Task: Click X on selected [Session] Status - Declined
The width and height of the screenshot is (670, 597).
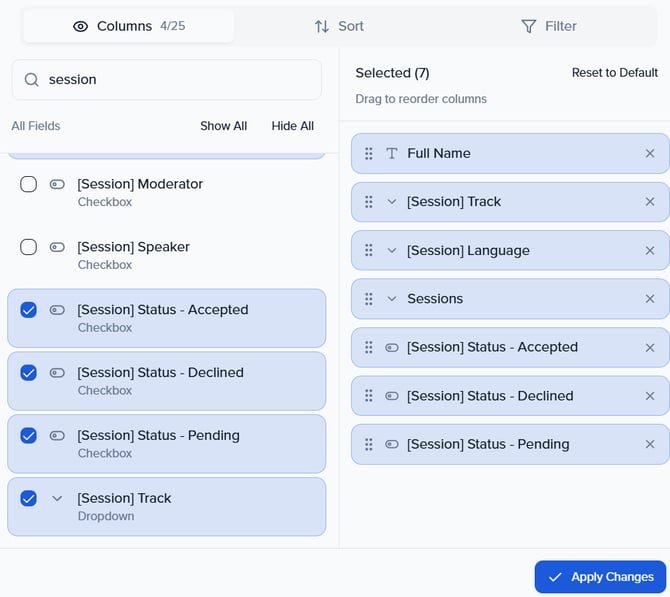Action: tap(650, 396)
